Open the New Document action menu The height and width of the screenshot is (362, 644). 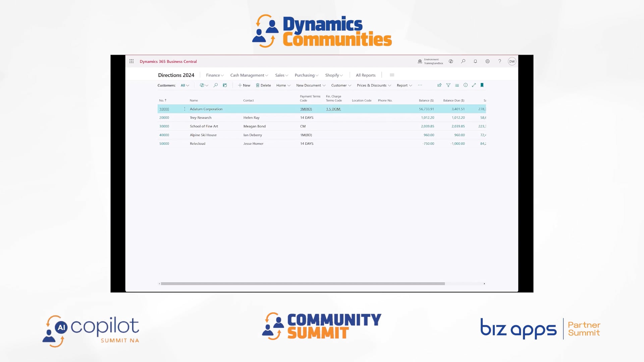[x=311, y=85]
